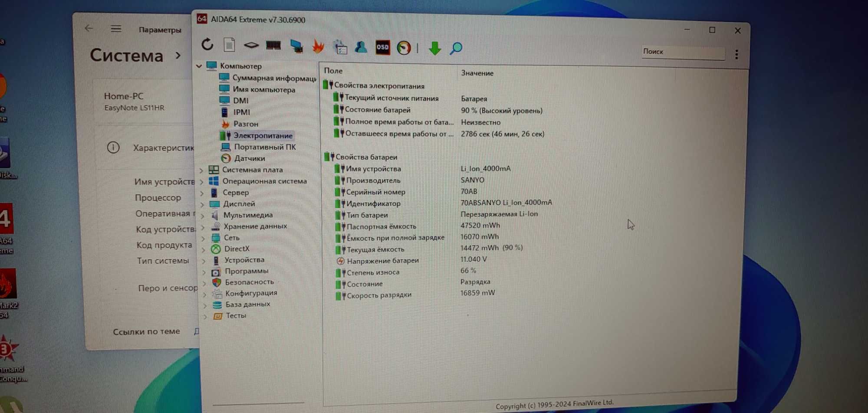Open the hamburger menu in Параметры window
This screenshot has width=868, height=413.
click(116, 29)
